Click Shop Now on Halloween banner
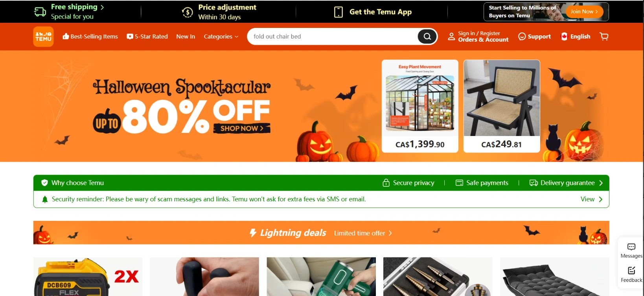Viewport: 644px width, 296px height. tap(241, 129)
